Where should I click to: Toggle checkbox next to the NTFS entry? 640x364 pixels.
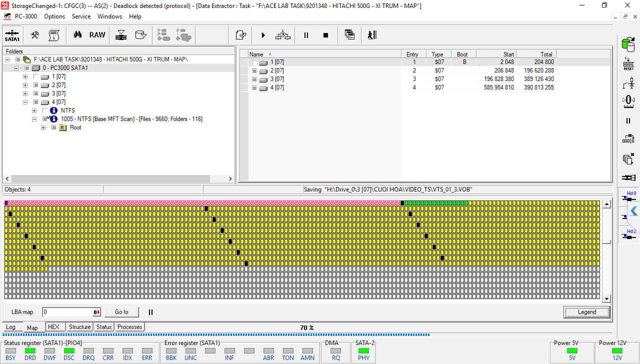click(45, 110)
